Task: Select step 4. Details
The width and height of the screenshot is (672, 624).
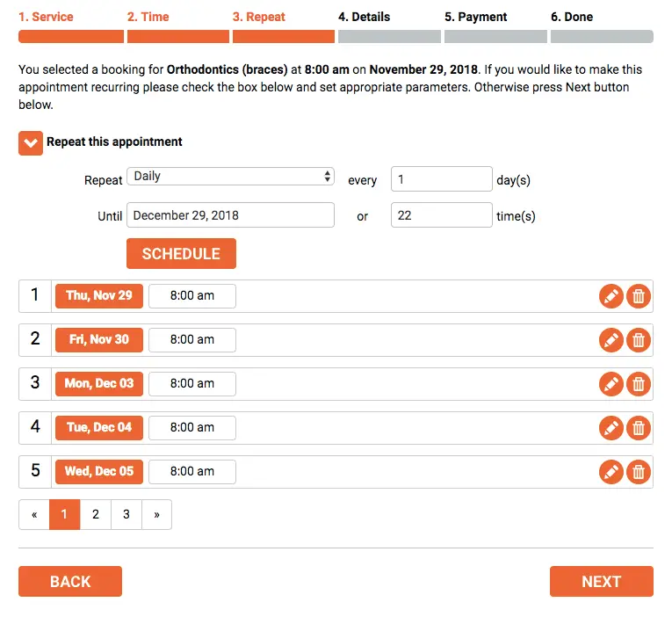Action: [x=365, y=17]
